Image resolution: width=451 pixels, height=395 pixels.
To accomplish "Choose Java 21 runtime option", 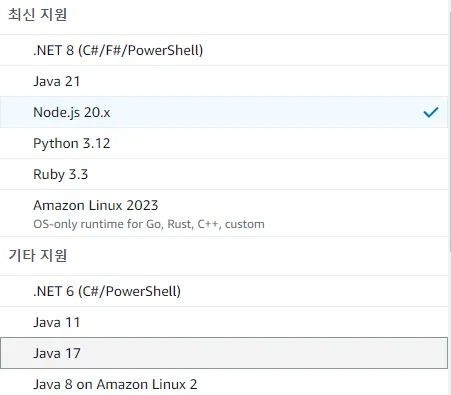I will pyautogui.click(x=224, y=81).
